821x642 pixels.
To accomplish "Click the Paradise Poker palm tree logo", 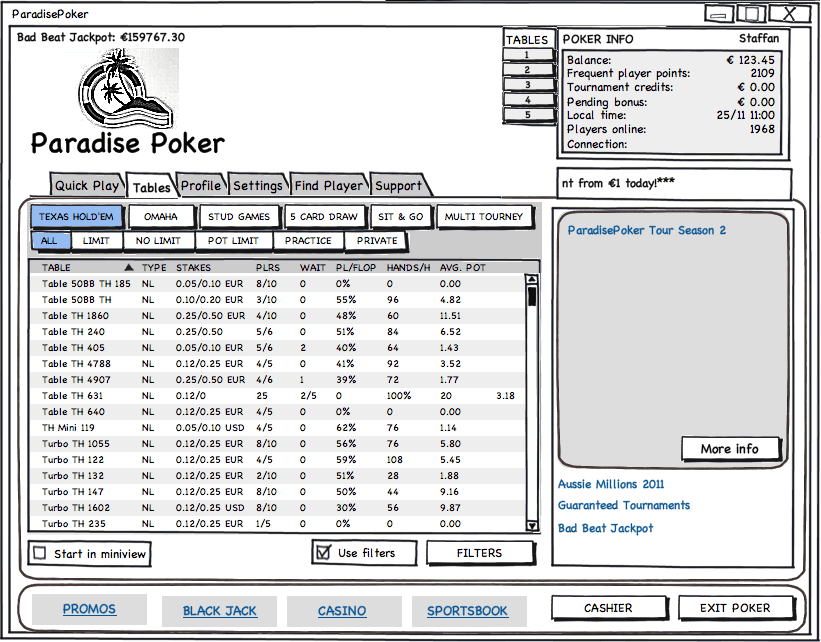I will (x=128, y=88).
